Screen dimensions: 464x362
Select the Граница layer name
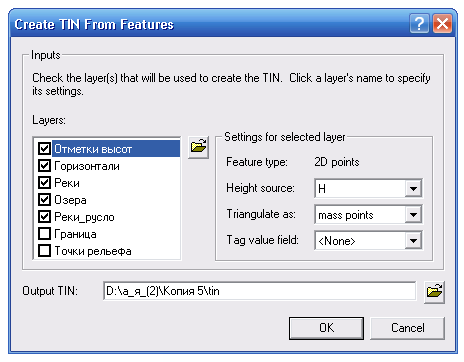(75, 234)
